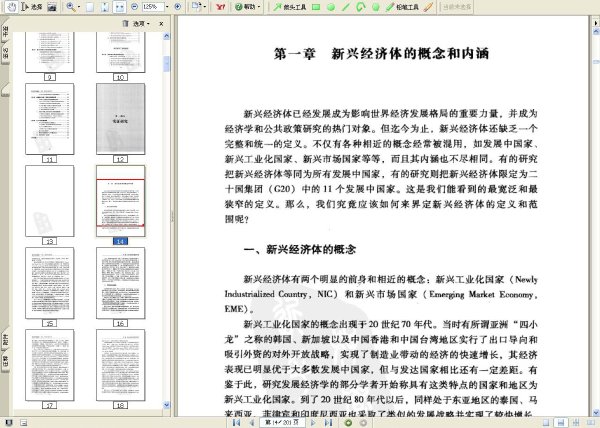Click the thumbnail panel scrollbar handle
The width and height of the screenshot is (600, 428).
[166, 64]
